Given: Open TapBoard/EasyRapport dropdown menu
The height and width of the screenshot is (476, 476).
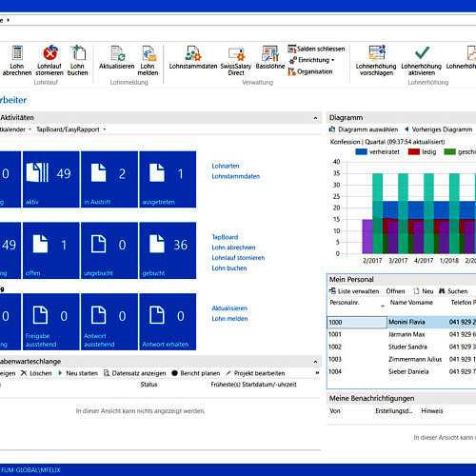Looking at the screenshot, I should (71, 129).
